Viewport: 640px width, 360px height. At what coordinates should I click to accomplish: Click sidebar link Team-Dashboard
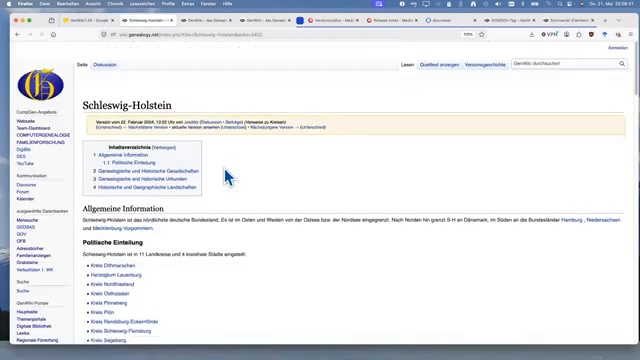click(33, 128)
